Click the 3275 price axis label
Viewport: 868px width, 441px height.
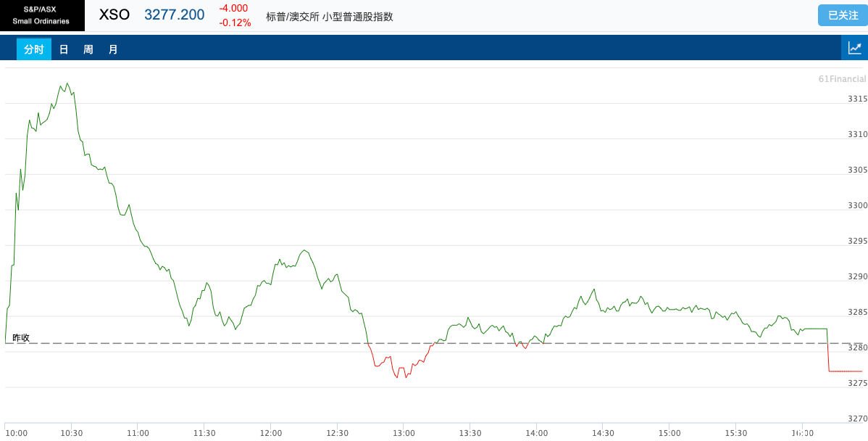(x=857, y=383)
